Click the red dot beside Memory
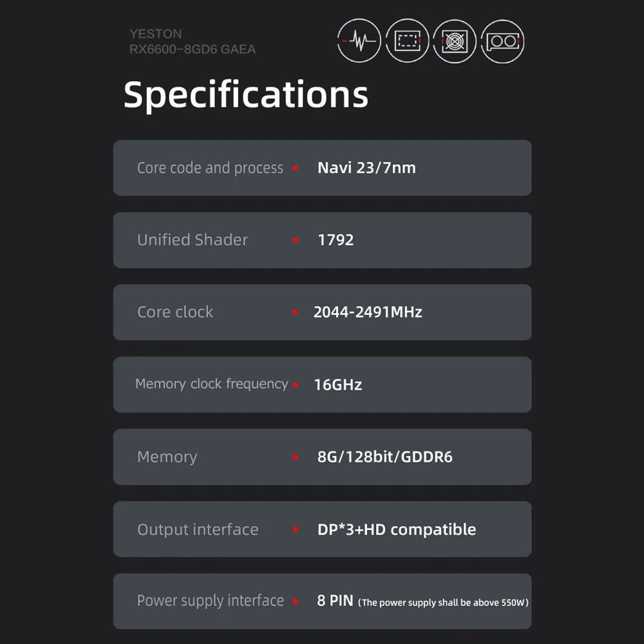 (x=296, y=457)
